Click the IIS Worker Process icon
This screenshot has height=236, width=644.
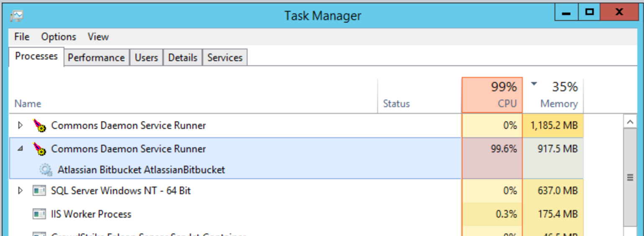click(x=39, y=214)
